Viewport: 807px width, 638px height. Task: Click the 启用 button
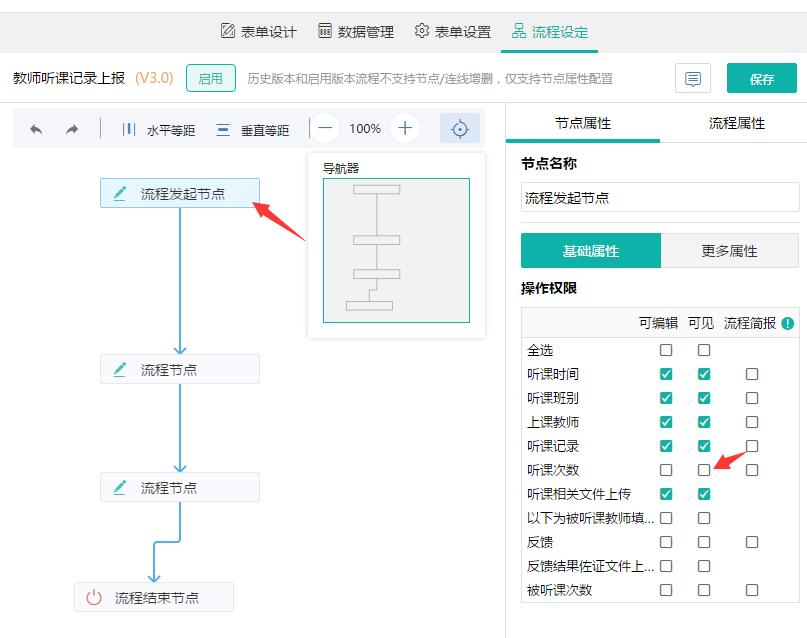[x=211, y=77]
